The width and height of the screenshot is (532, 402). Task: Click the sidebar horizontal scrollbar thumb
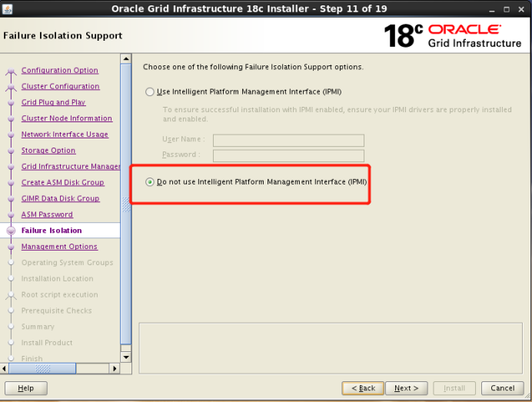pos(42,368)
